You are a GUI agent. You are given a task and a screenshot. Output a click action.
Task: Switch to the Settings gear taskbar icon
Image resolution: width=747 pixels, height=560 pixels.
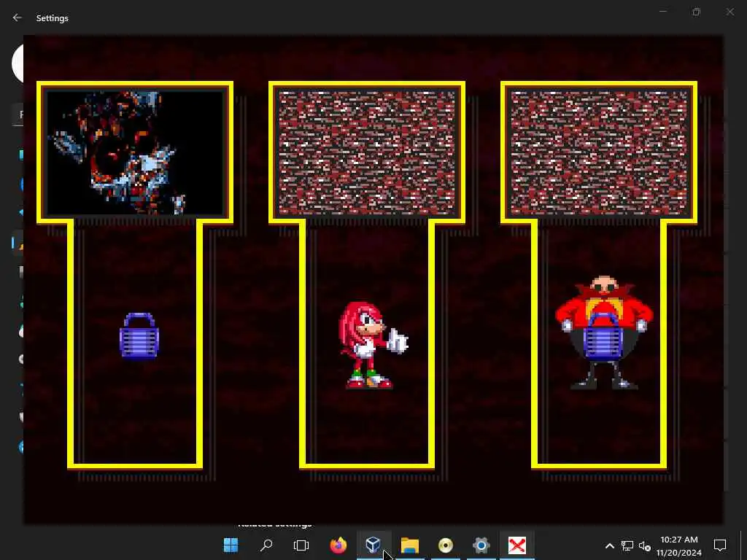coord(481,545)
